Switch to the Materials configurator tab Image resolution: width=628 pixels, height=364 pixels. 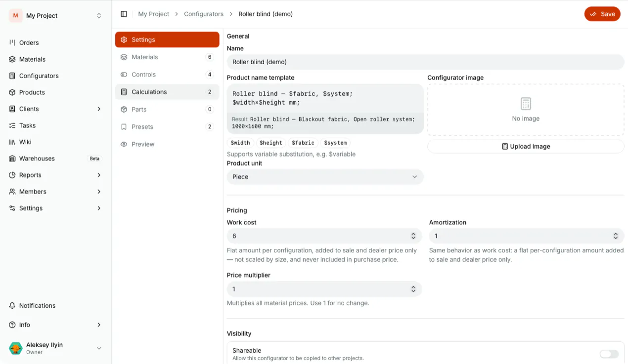coord(167,57)
